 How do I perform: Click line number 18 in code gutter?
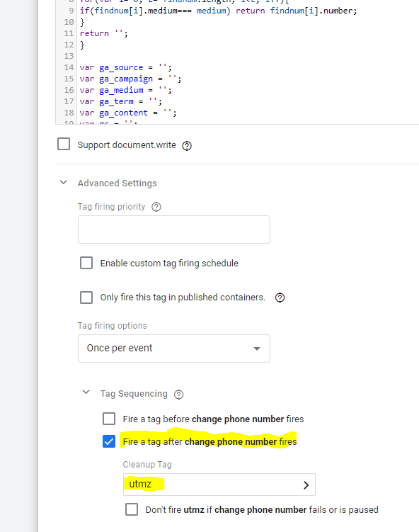click(69, 113)
